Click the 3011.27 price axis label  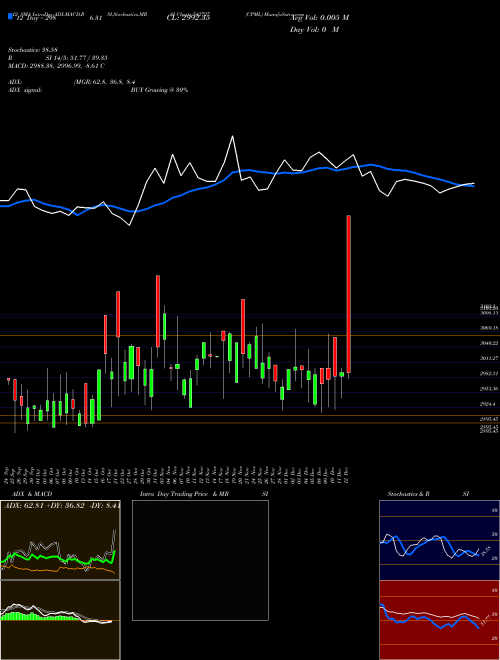click(489, 358)
